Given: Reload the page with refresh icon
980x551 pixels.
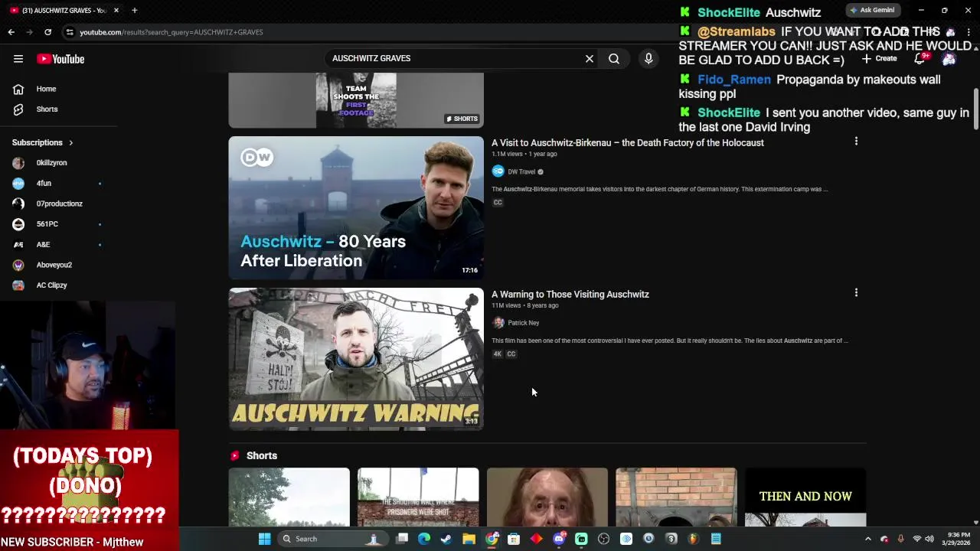Looking at the screenshot, I should (47, 32).
